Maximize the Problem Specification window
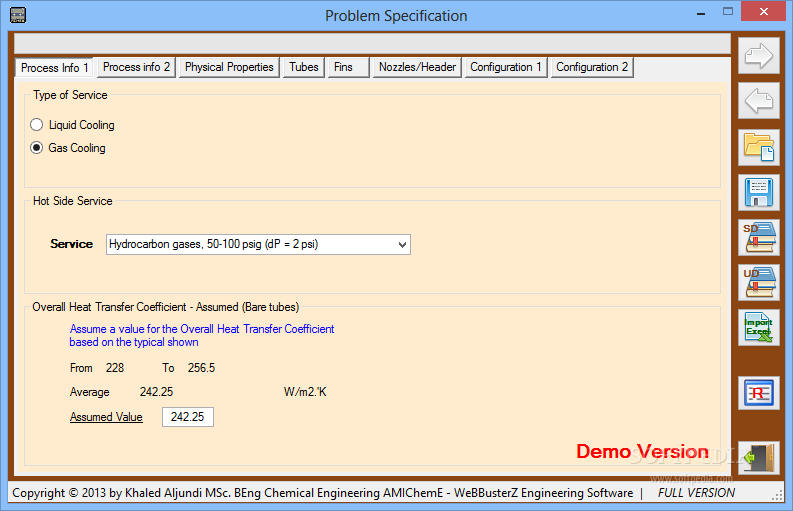Image resolution: width=793 pixels, height=511 pixels. coord(728,11)
